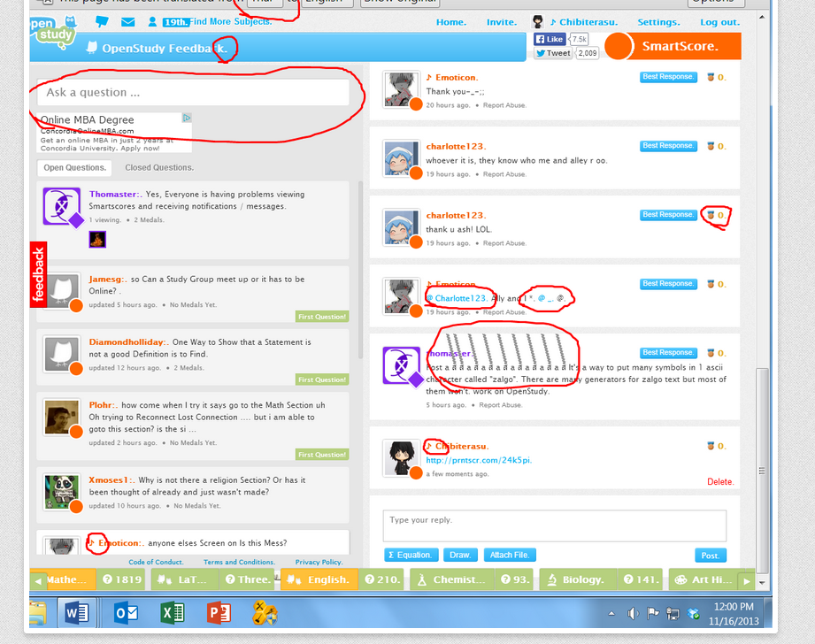Viewport: 815px width, 644px height.
Task: Click the Twitter Tweet button
Action: click(553, 53)
